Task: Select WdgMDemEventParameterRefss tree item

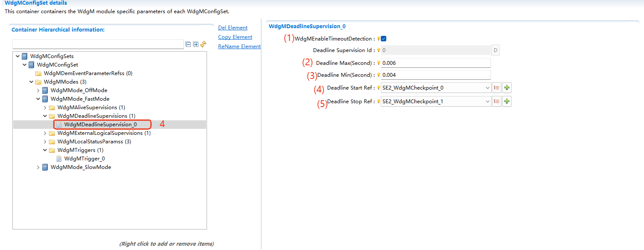Action: point(88,73)
